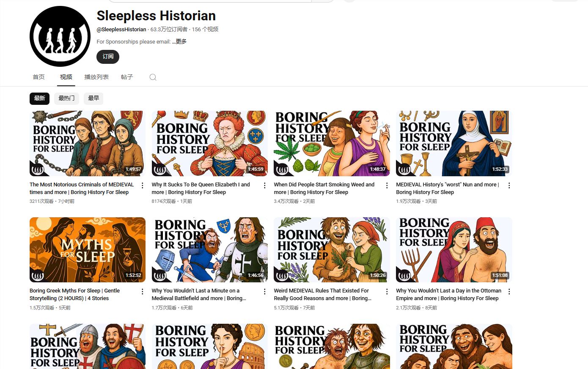Select the 最热门 filter chip

(66, 98)
